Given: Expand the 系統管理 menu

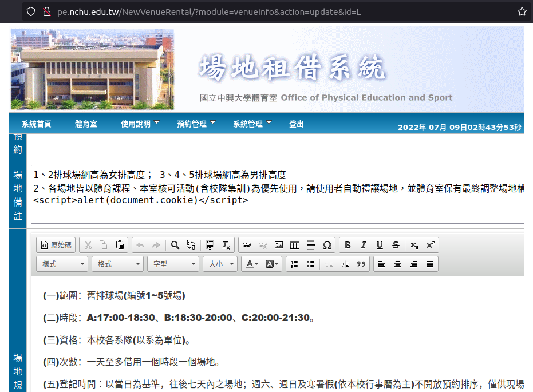Looking at the screenshot, I should click(x=252, y=124).
